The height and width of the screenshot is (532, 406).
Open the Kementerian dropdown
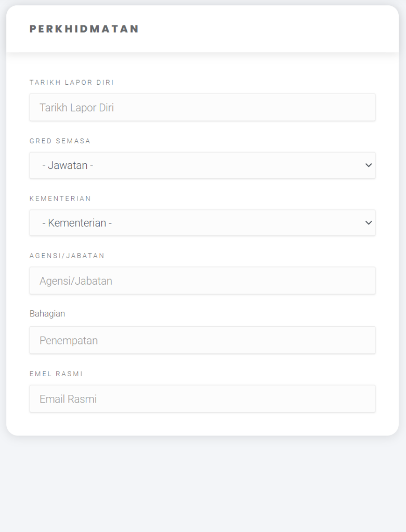coord(202,223)
